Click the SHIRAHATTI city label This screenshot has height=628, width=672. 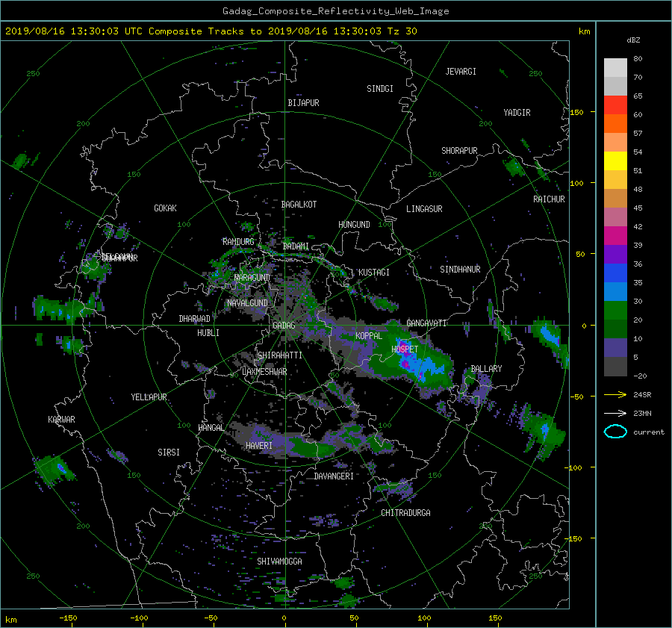280,355
